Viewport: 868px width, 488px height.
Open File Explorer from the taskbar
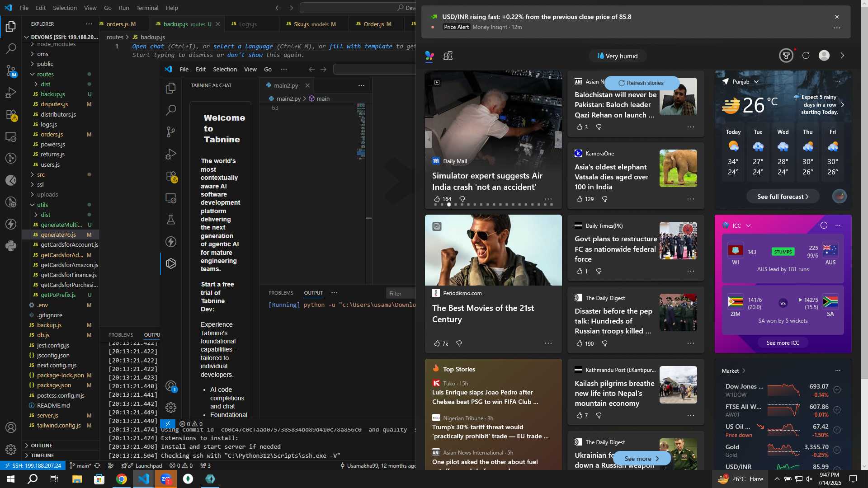77,479
